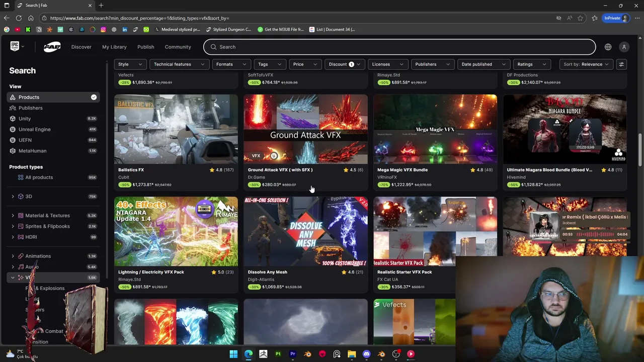Open the Publishers filter dropdown in toolbar
644x362 pixels.
[x=433, y=64]
